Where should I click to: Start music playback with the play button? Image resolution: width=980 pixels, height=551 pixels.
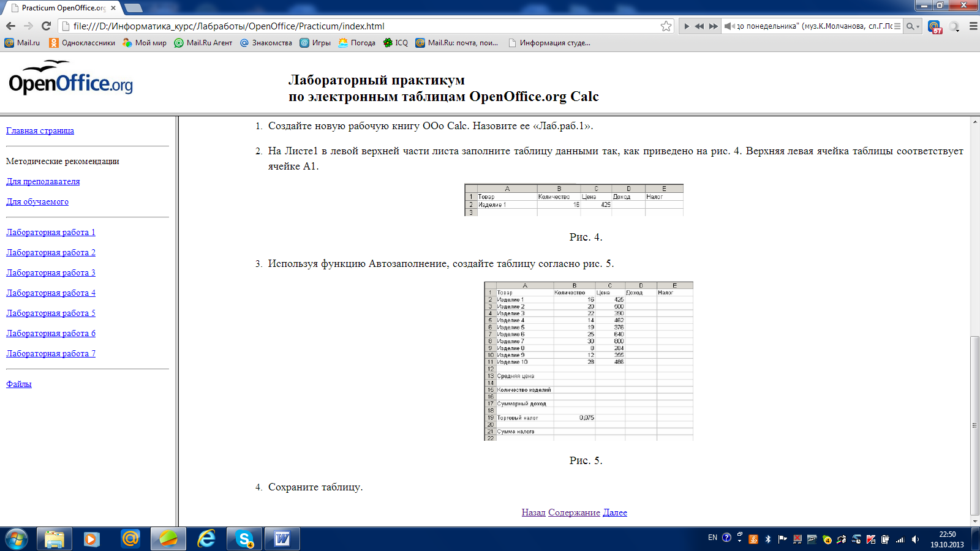pos(687,26)
